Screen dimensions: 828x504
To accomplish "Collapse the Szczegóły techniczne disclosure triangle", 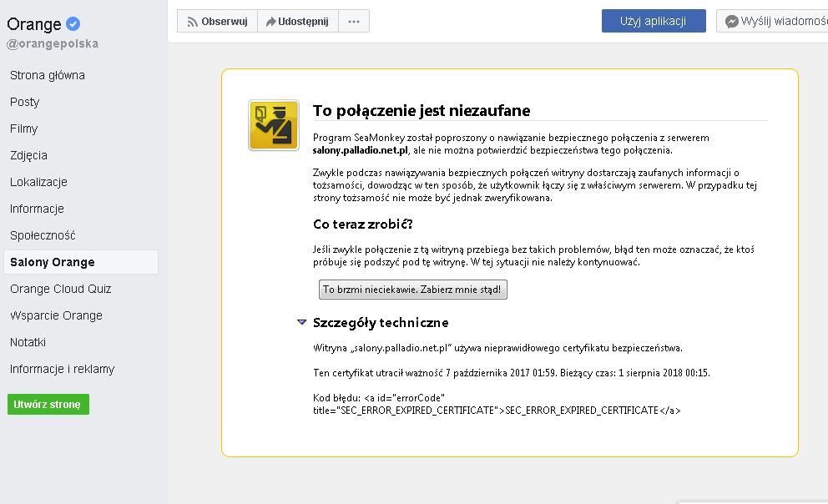I will coord(301,322).
